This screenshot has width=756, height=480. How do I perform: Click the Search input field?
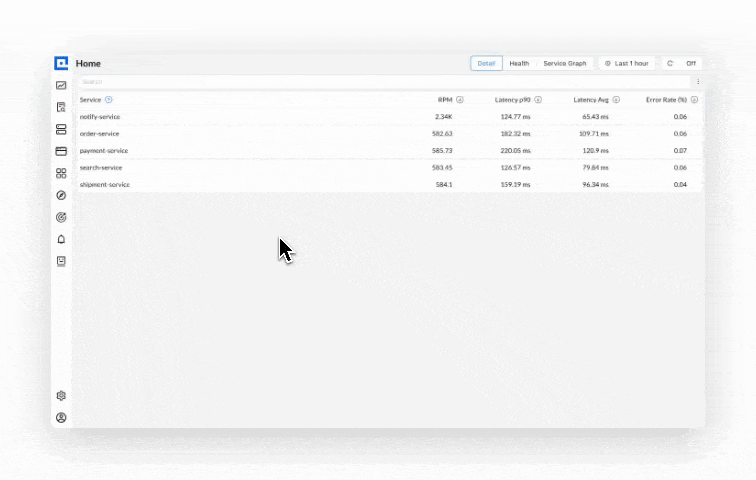(x=384, y=81)
